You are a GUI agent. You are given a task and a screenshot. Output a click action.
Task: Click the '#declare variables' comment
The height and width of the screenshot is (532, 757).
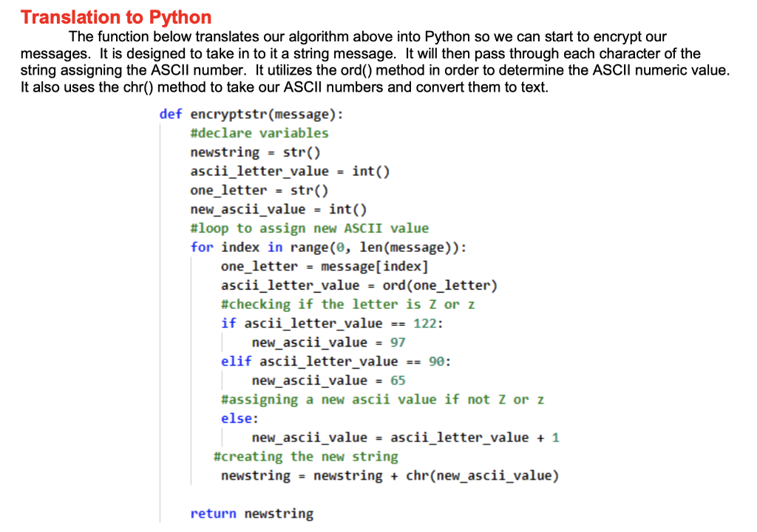tap(259, 133)
